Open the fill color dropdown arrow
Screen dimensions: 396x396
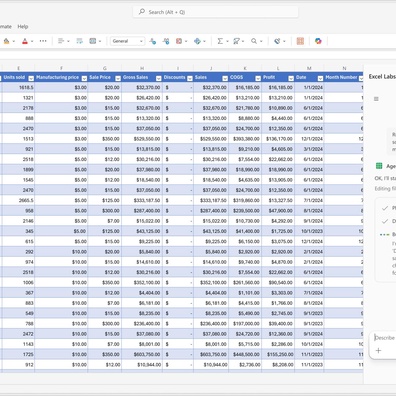(14, 41)
